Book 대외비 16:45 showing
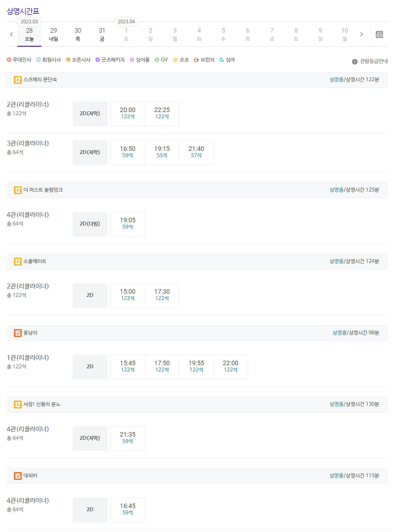The width and height of the screenshot is (395, 532). (x=128, y=510)
